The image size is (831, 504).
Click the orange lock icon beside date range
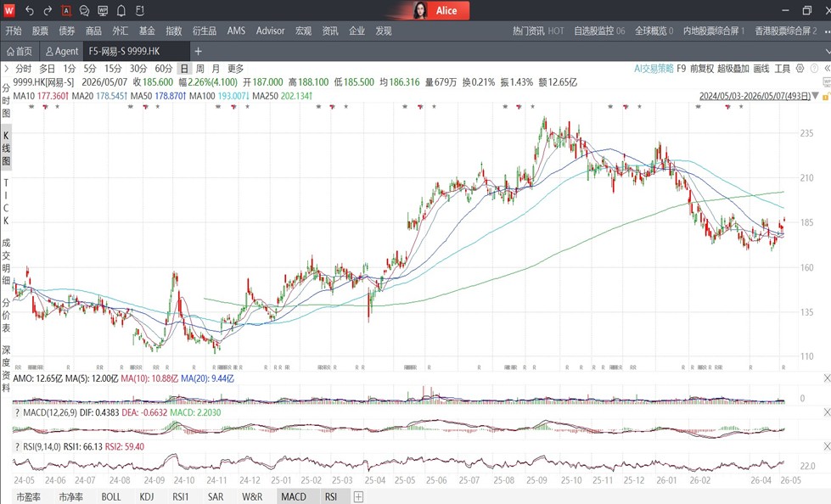[826, 96]
